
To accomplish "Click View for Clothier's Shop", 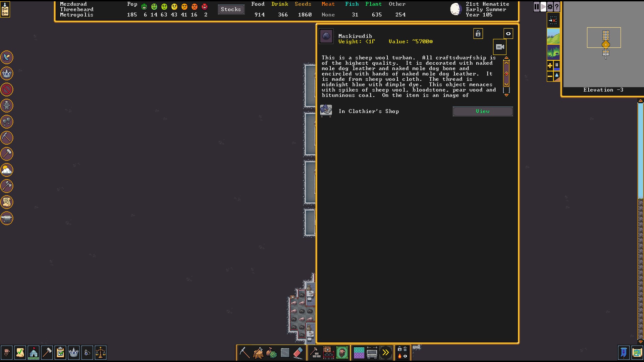I will (482, 111).
